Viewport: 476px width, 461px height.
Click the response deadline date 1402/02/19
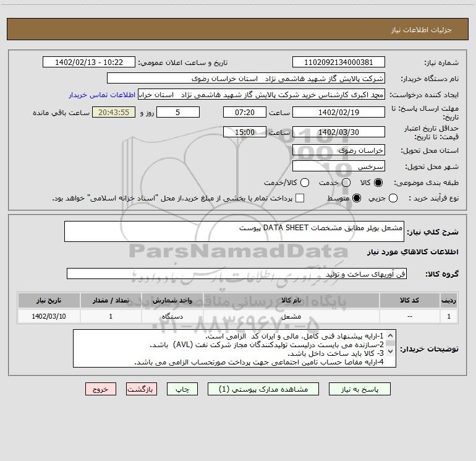tap(339, 112)
